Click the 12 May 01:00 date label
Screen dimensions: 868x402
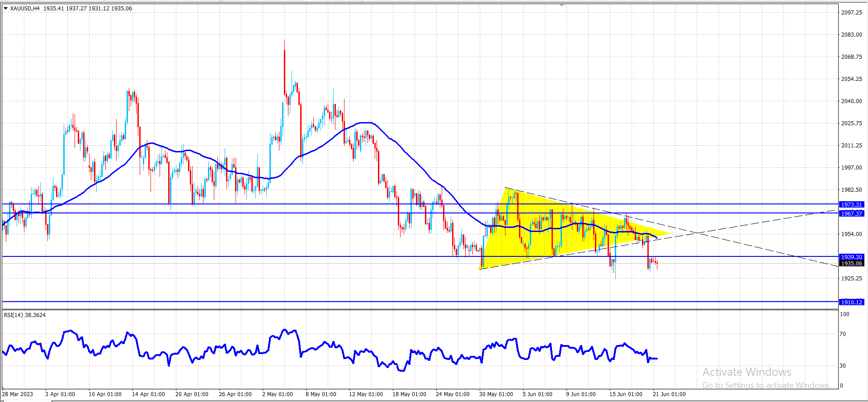pos(366,394)
